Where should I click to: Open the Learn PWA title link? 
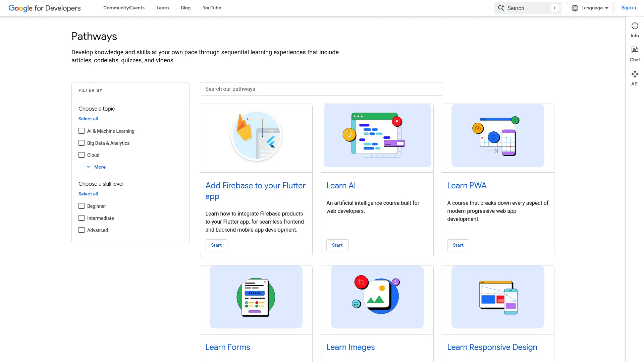pyautogui.click(x=467, y=186)
